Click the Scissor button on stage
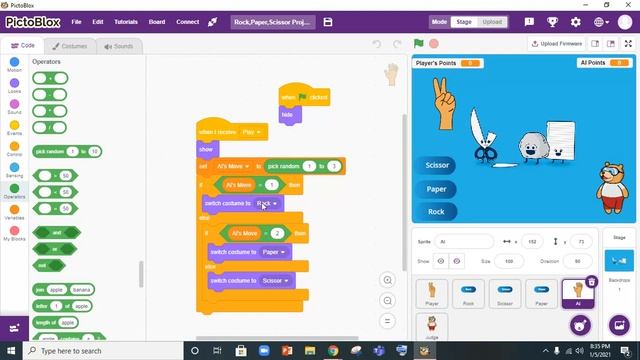This screenshot has height=360, width=640. click(x=436, y=165)
